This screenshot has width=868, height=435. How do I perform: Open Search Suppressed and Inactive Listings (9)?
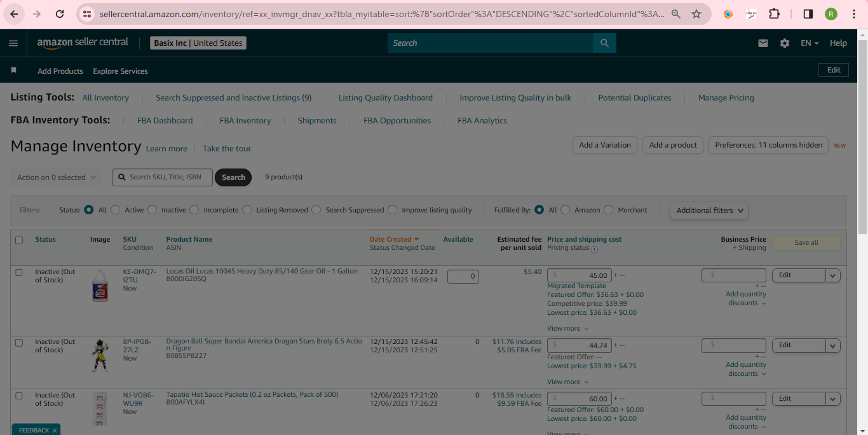[x=234, y=98]
